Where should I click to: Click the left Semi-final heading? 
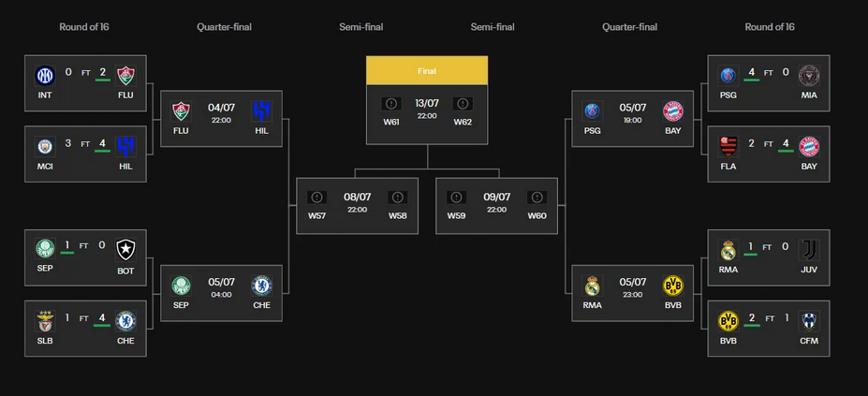point(360,26)
